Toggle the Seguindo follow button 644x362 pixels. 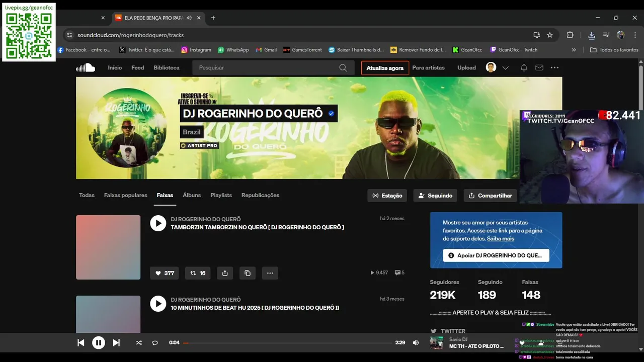[435, 196]
